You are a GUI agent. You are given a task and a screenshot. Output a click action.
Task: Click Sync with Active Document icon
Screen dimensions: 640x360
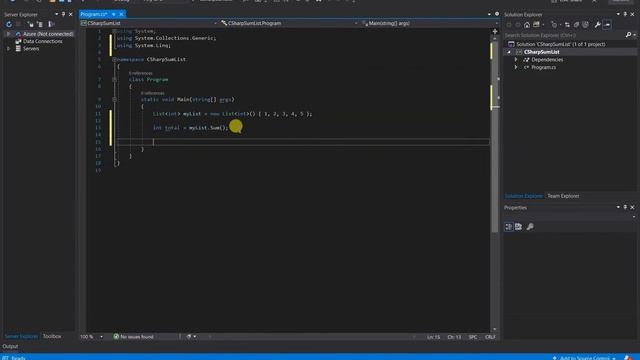pos(567,25)
